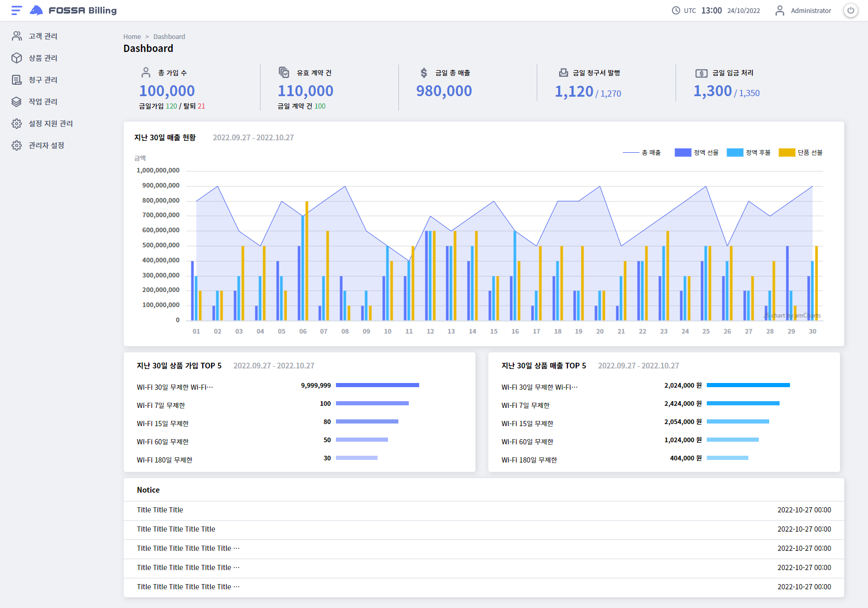Click amCharts credit link on chart
Screen dimensions: 868x608
point(793,315)
